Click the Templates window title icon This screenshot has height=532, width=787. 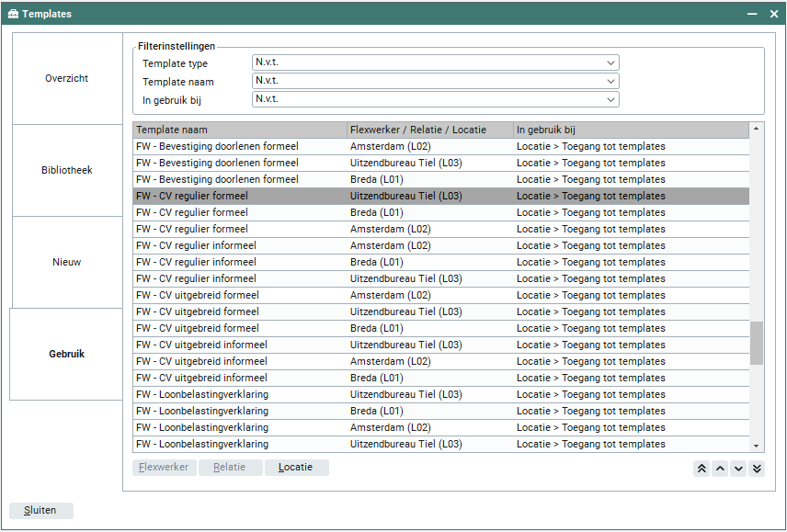click(13, 14)
